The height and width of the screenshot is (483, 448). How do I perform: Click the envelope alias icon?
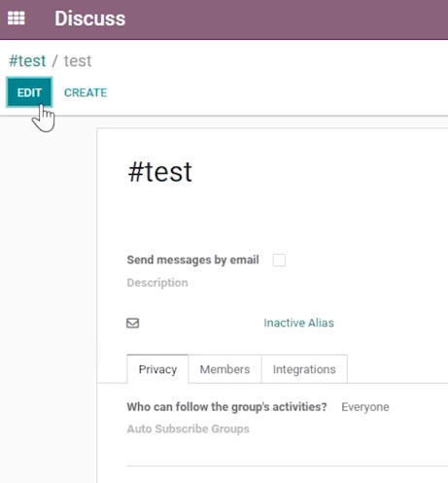[133, 323]
